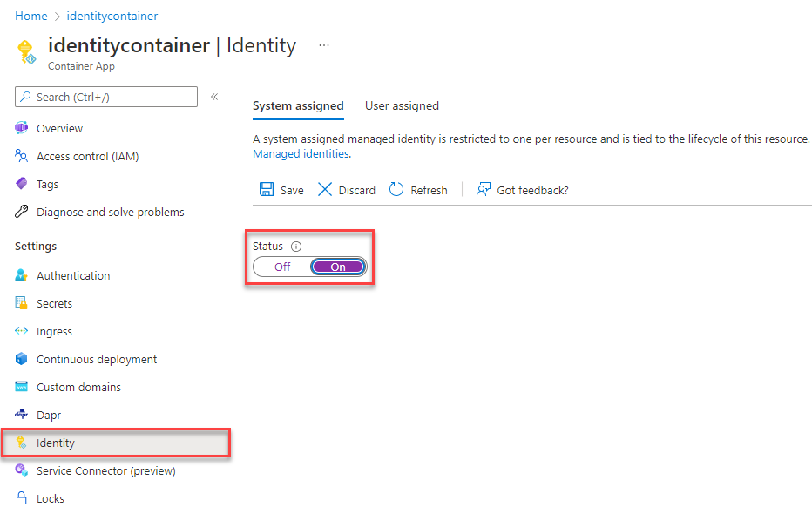Toggle system assigned identity status

point(309,267)
